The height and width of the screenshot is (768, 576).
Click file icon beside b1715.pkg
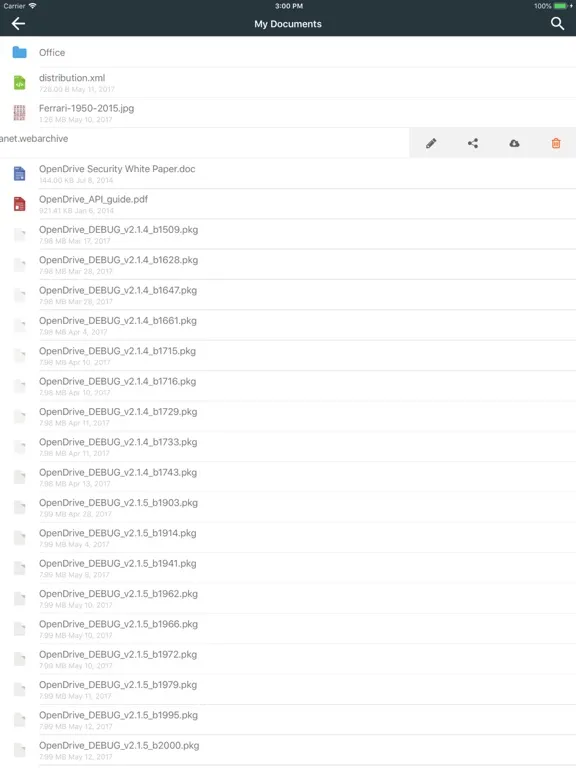point(20,356)
